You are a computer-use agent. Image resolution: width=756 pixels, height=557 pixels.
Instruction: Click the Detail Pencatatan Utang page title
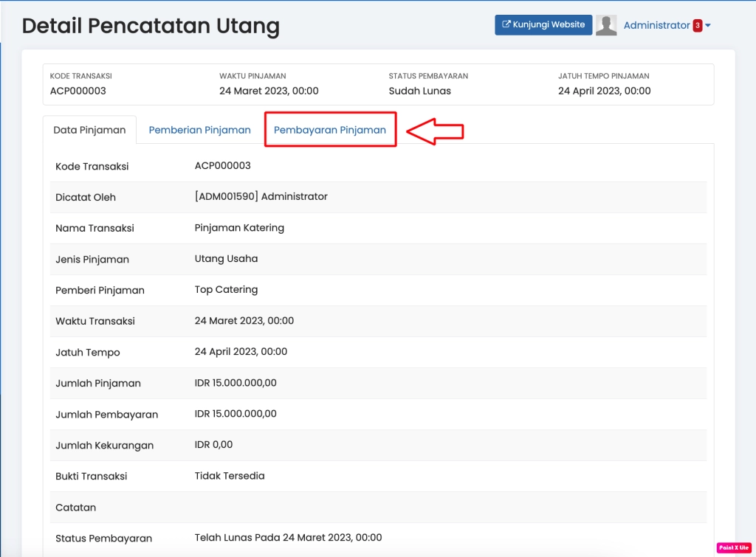(x=151, y=25)
